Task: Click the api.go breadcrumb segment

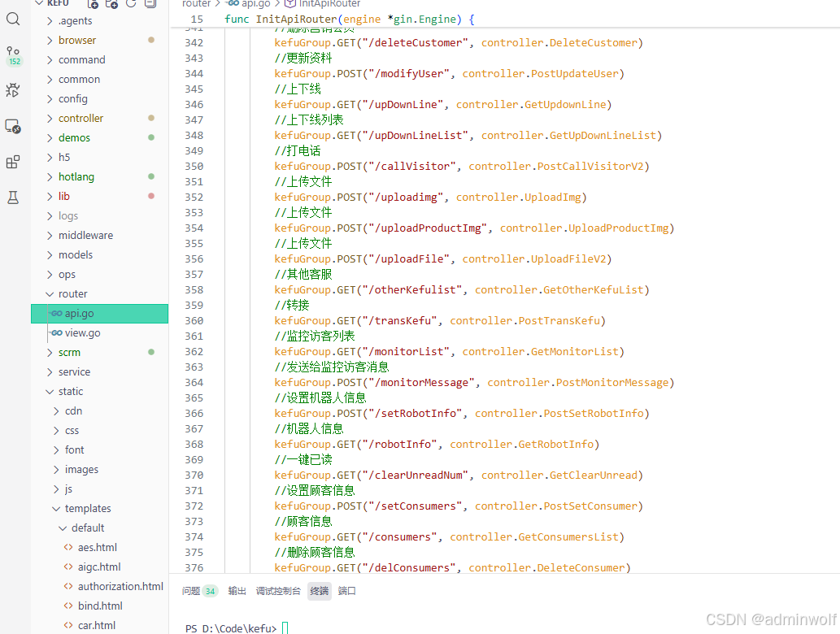Action: coord(249,4)
